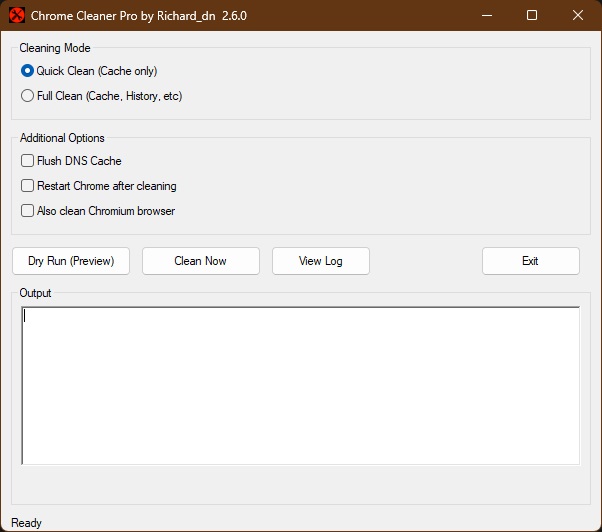Screen dimensions: 602x532
Task: Click the Exit button
Action: click(531, 261)
